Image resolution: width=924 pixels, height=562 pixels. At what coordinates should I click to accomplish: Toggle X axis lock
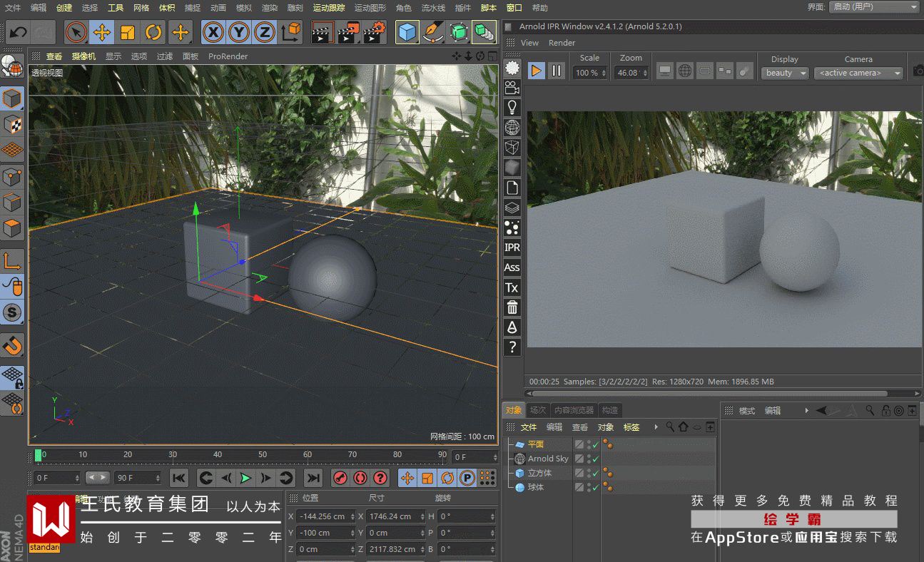(213, 32)
